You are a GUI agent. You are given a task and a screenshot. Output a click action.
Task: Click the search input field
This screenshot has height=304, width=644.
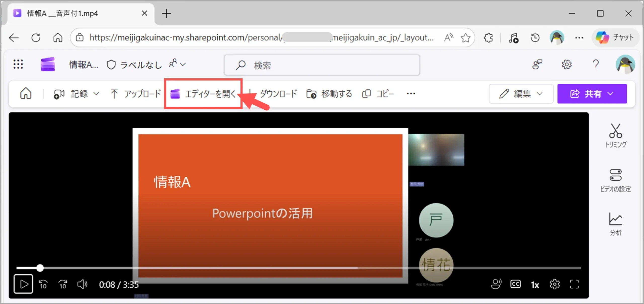point(322,65)
